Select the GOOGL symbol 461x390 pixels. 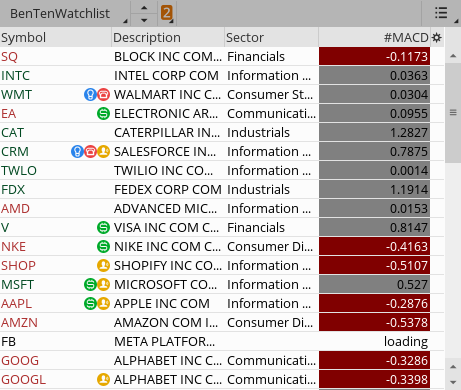23,380
